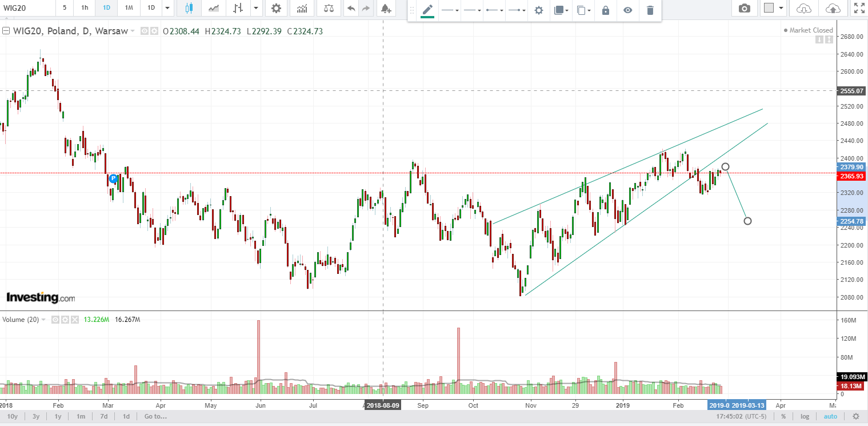Enter fullscreen mode via the arrows icon

(858, 8)
